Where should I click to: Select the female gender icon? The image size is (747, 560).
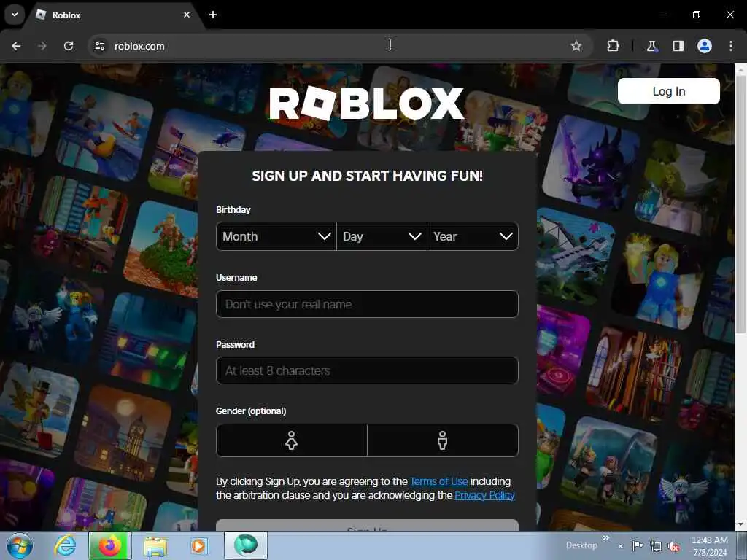292,440
